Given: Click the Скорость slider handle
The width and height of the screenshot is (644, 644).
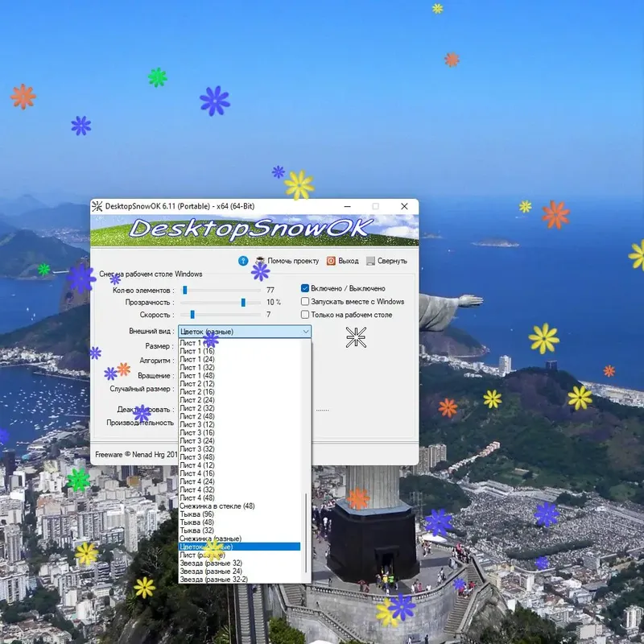Looking at the screenshot, I should [192, 315].
